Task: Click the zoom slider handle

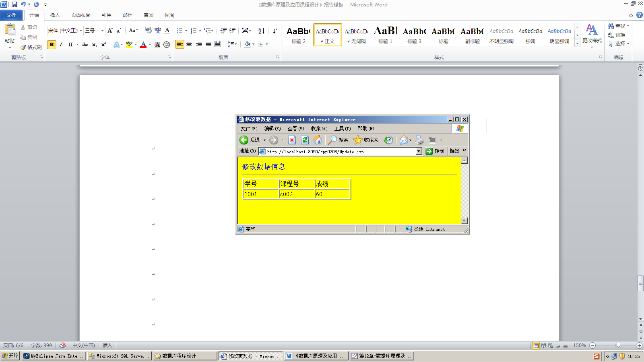Action: tap(618, 346)
